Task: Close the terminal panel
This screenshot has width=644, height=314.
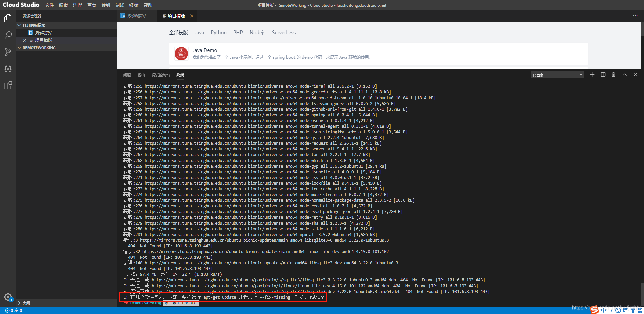Action: 635,75
